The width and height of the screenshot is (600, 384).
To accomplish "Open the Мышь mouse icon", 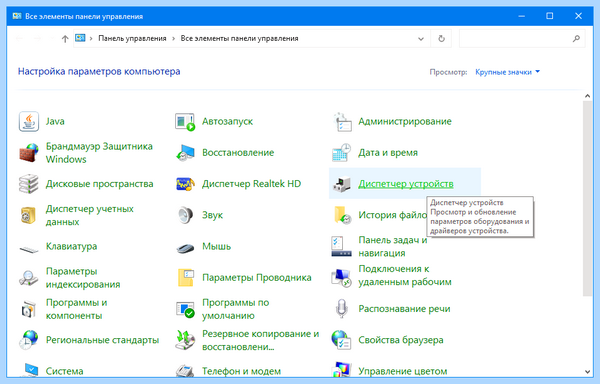I will (x=185, y=248).
